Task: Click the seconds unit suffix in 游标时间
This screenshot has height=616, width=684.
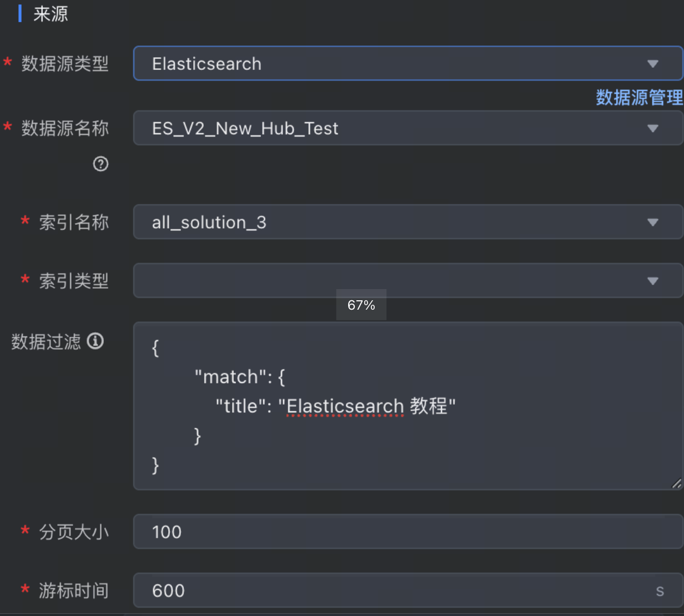Action: pos(660,591)
